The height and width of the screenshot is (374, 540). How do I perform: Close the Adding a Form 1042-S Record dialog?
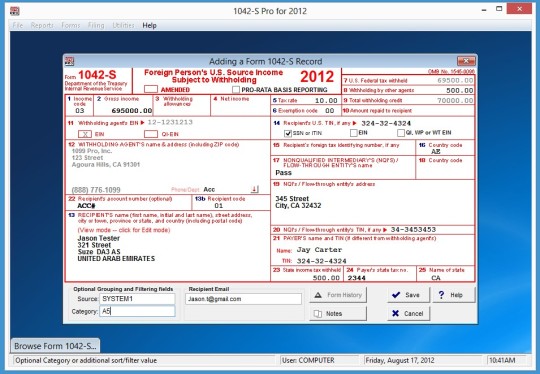[466, 61]
